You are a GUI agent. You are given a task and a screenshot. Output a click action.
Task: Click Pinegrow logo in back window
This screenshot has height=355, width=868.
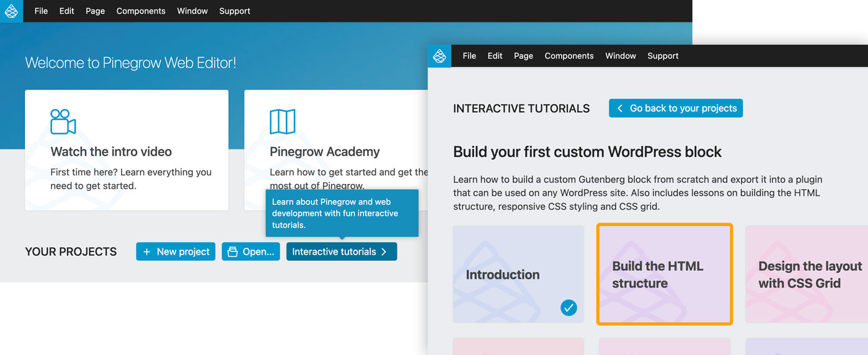pos(11,11)
